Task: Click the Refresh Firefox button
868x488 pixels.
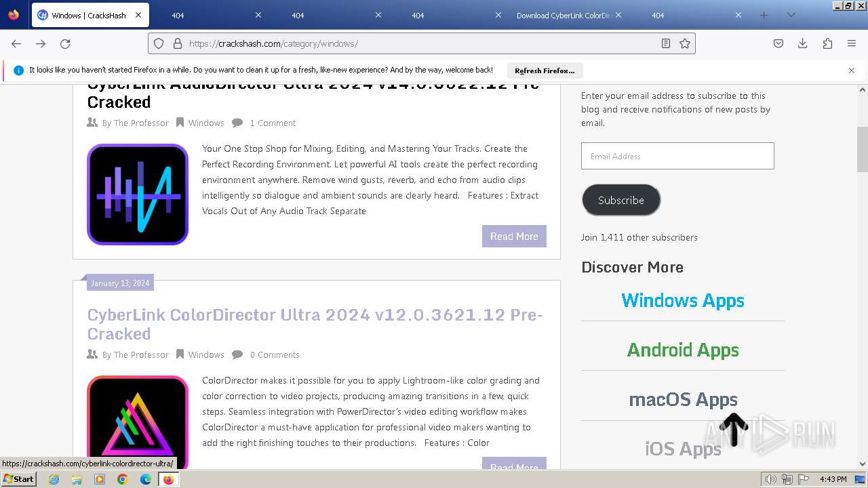Action: (x=545, y=70)
